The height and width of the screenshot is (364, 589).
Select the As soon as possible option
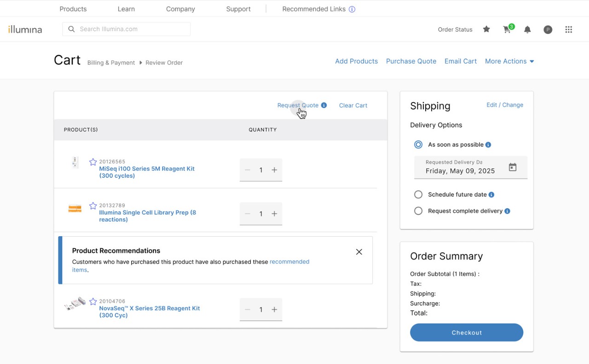coord(418,145)
